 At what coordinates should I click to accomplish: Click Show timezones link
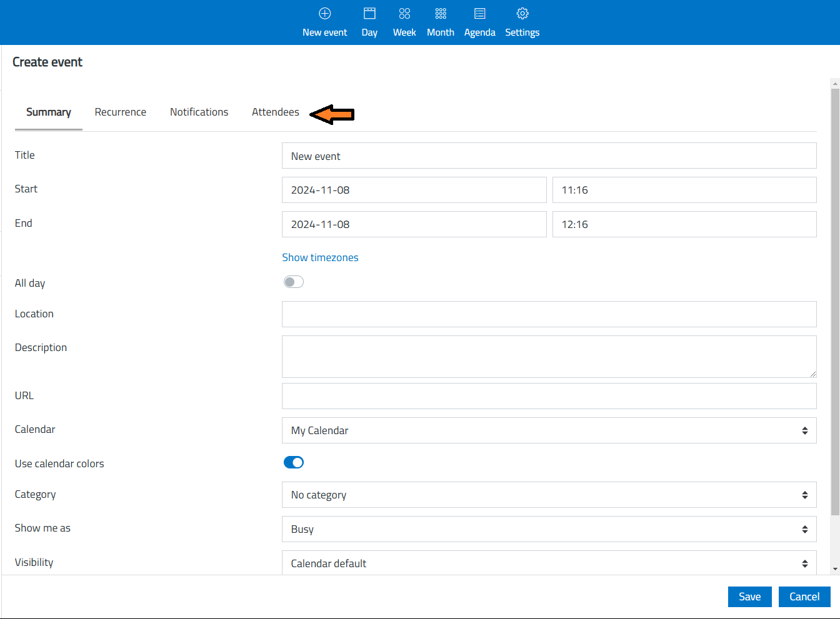320,257
